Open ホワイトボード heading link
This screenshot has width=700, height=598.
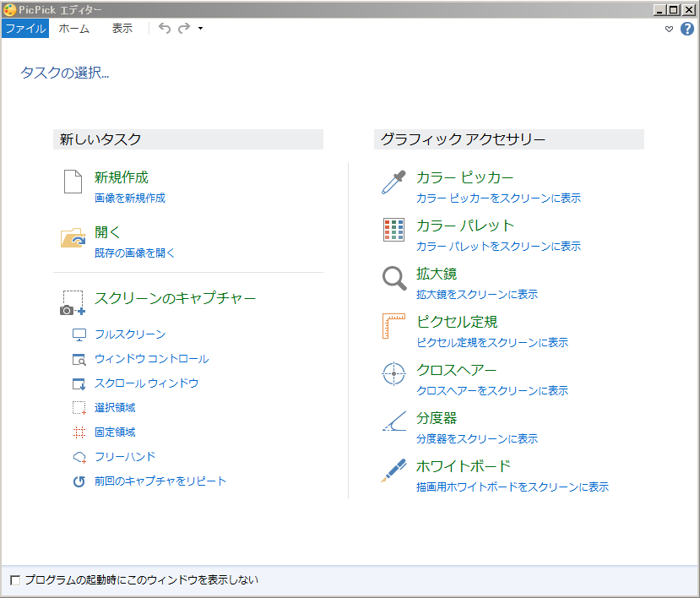point(464,467)
